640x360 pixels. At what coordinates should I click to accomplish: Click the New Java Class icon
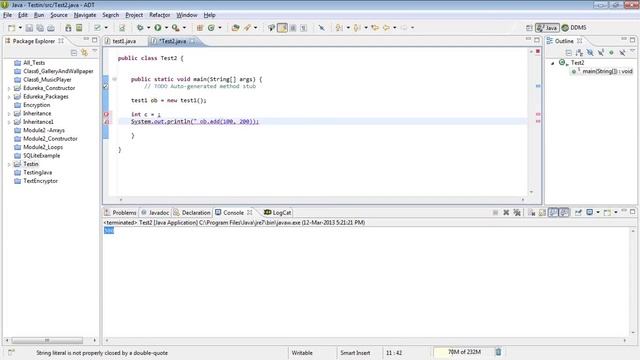(211, 28)
